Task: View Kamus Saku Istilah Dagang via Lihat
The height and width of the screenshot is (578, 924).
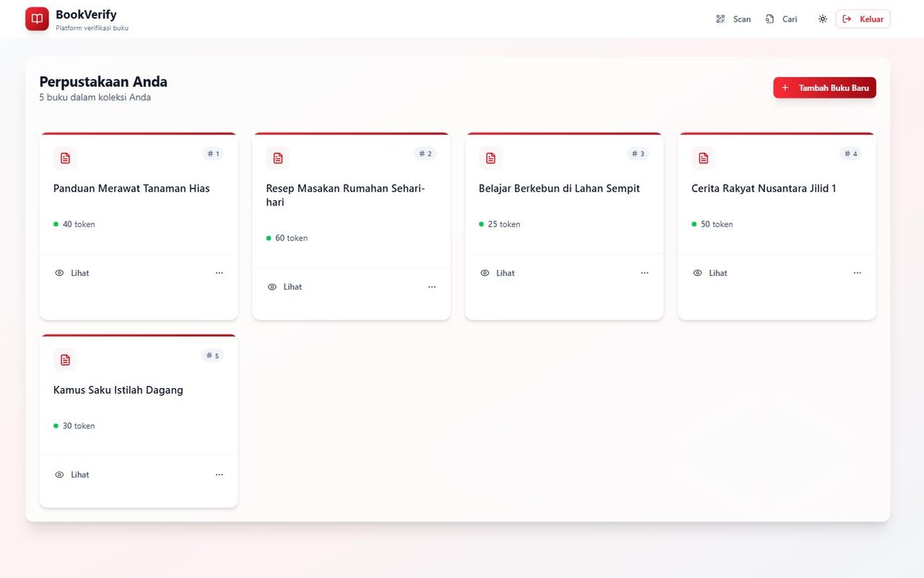Action: tap(72, 475)
